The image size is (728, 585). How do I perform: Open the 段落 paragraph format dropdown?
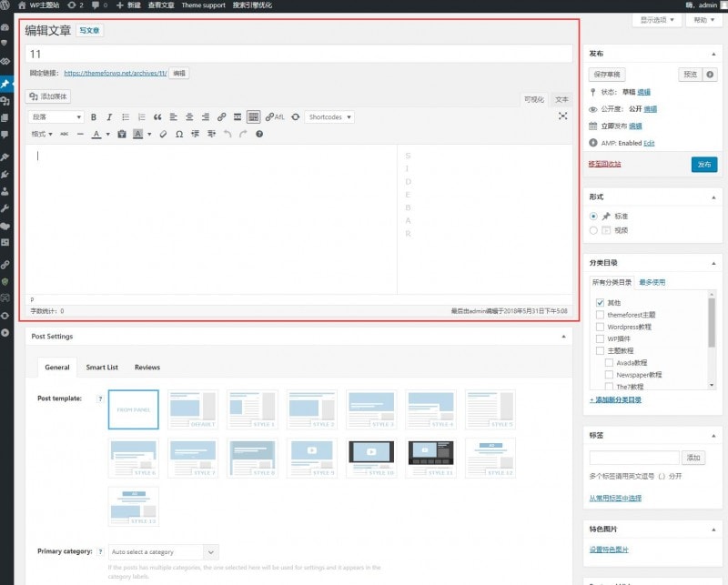56,117
